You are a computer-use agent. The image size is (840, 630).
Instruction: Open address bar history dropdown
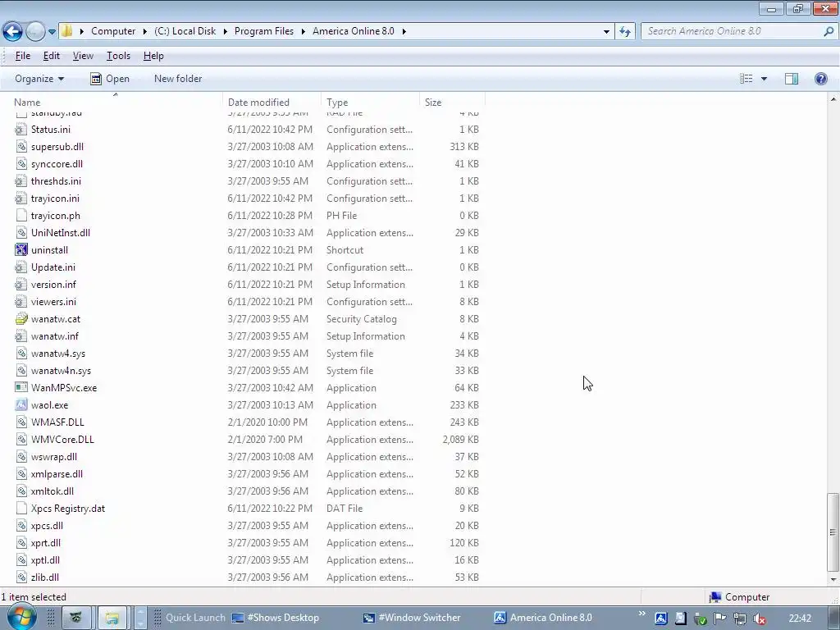click(606, 32)
